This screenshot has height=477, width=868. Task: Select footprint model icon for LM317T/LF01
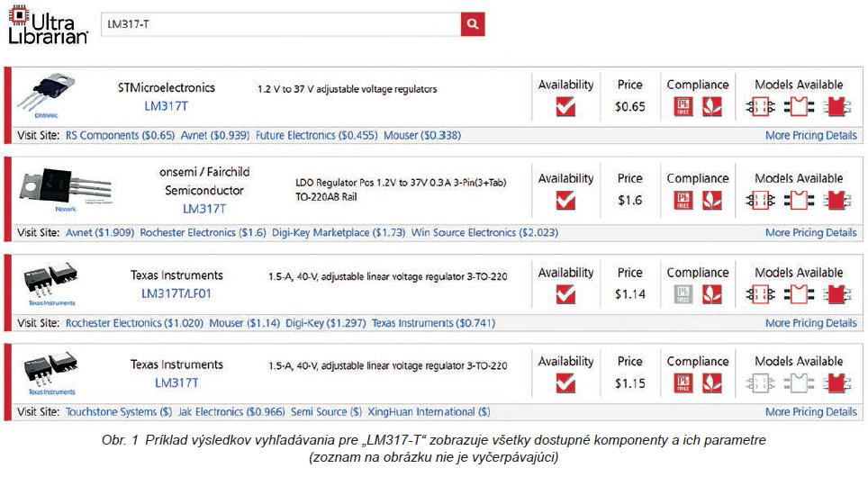point(799,294)
